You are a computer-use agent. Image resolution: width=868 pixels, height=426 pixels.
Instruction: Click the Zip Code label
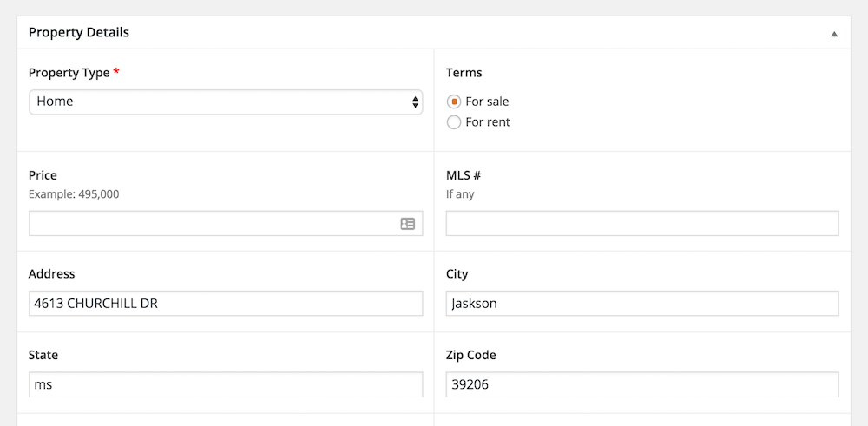471,355
